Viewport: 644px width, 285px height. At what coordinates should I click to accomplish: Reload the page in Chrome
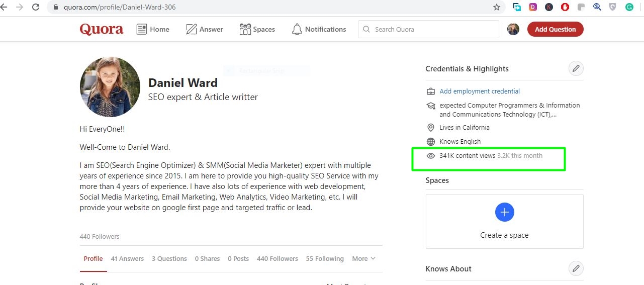click(36, 7)
